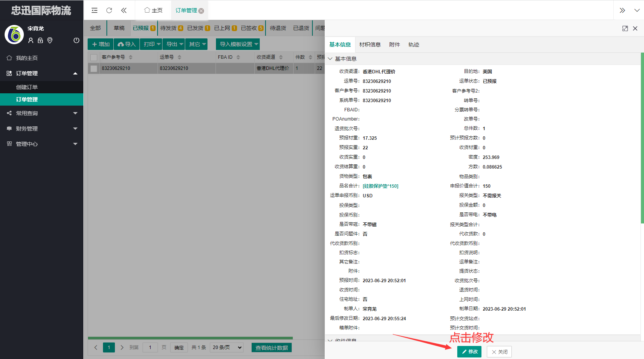
Task: Check the row checkbox for order 83230629210
Action: 94,68
